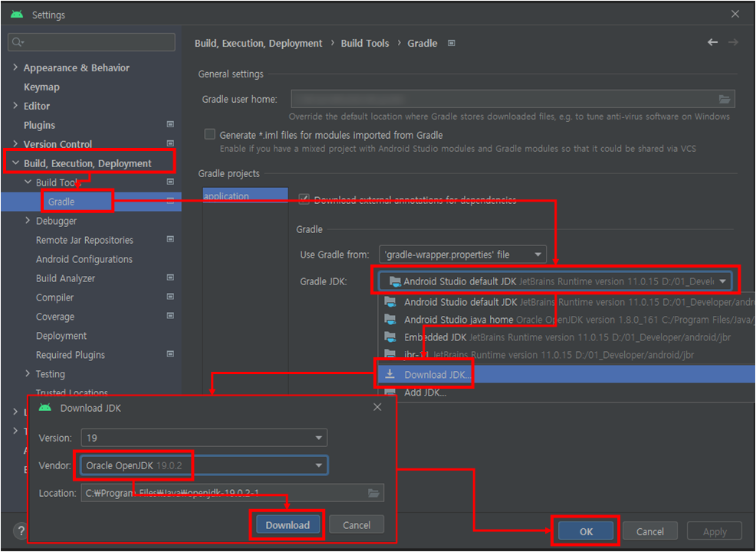The image size is (756, 552).
Task: Open the JDK Version dropdown
Action: click(204, 438)
